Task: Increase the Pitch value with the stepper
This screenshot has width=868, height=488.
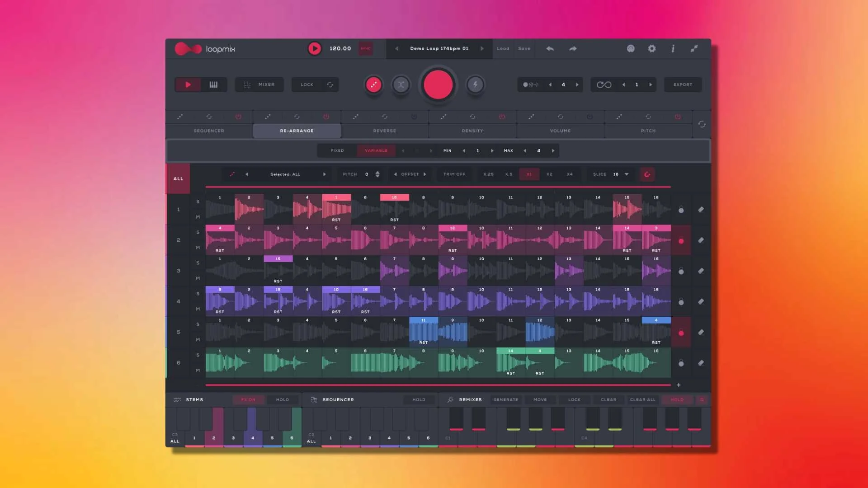Action: (x=377, y=172)
